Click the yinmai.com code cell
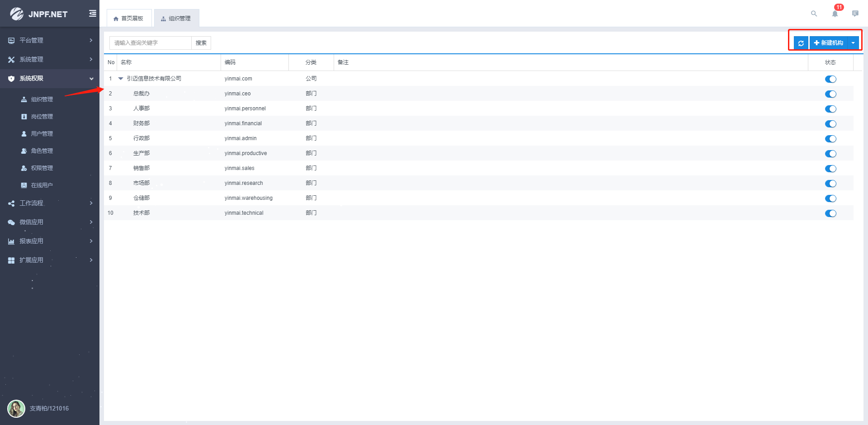 tap(239, 79)
